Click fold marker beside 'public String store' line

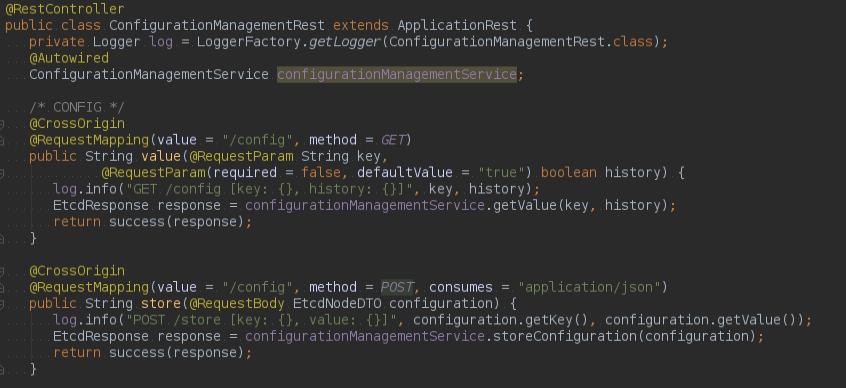[x=2, y=304]
